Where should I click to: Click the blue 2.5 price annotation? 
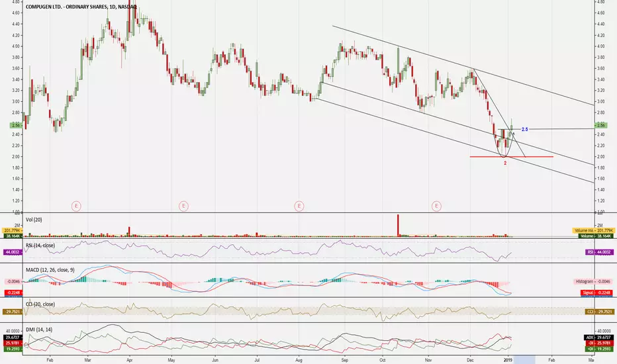524,130
